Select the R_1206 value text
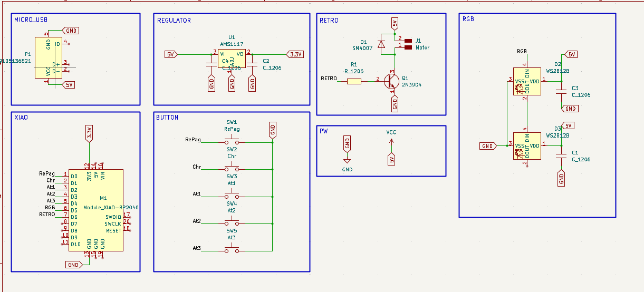644x292 pixels. (354, 71)
